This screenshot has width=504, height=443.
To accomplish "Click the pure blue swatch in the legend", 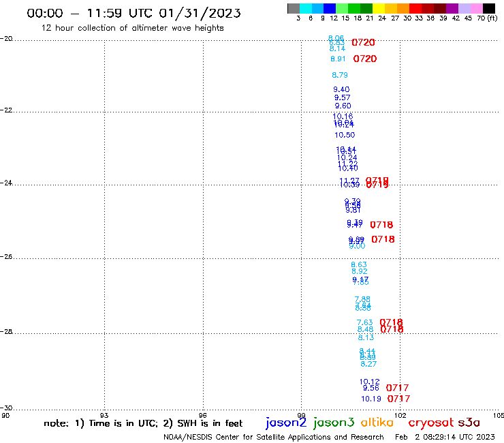I will click(330, 8).
